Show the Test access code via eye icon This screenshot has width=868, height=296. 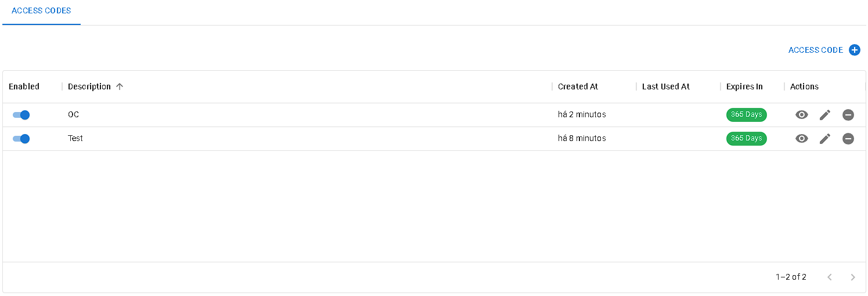[x=801, y=139]
